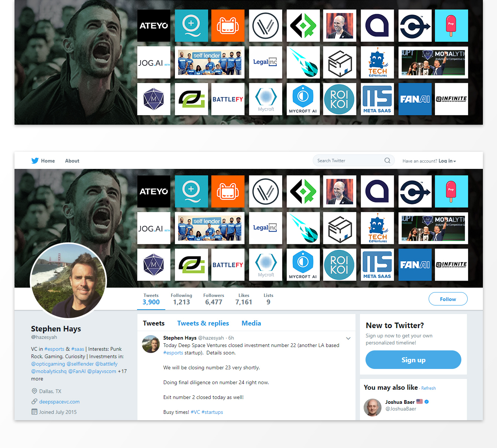This screenshot has height=448, width=497.
Task: Open the @playvscom mention in bio
Action: click(x=102, y=371)
